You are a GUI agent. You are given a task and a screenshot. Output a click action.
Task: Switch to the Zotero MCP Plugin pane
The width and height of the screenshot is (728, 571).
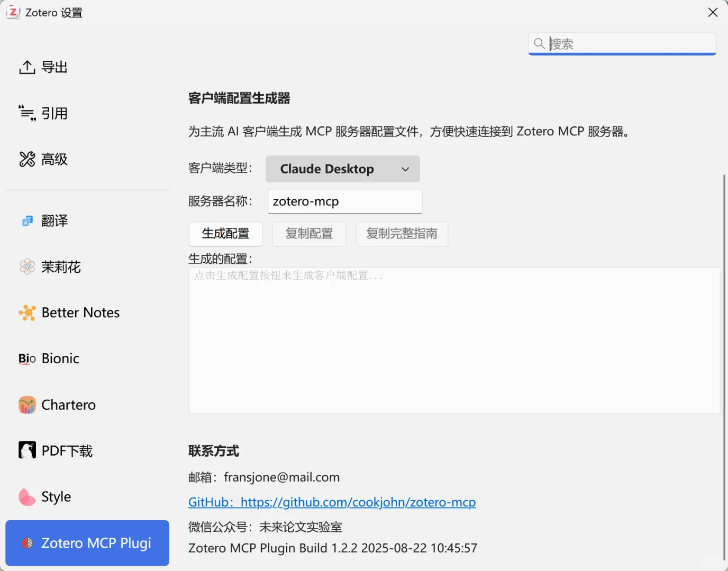coord(87,543)
